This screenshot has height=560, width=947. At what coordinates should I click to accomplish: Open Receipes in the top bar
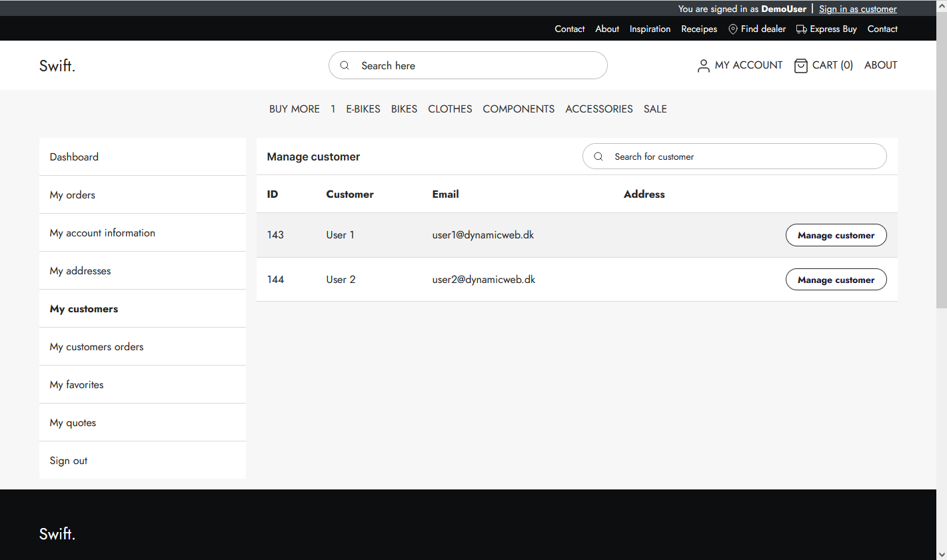coord(699,29)
